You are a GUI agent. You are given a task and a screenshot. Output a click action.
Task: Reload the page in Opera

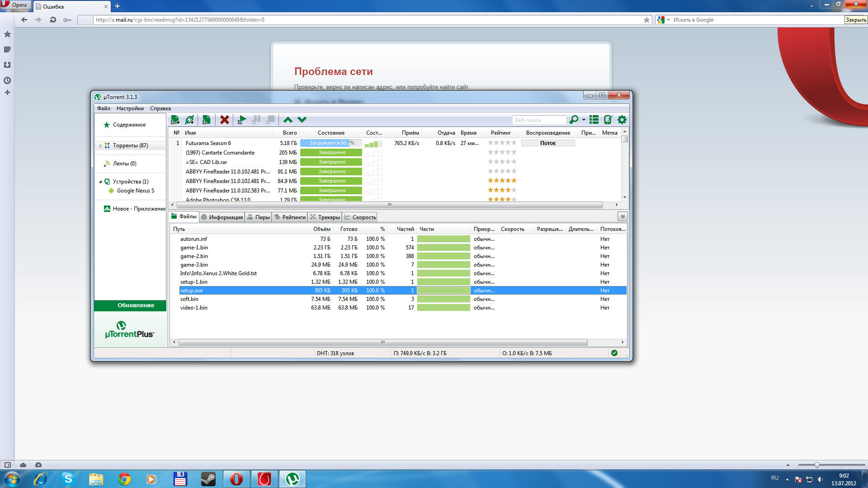(53, 20)
